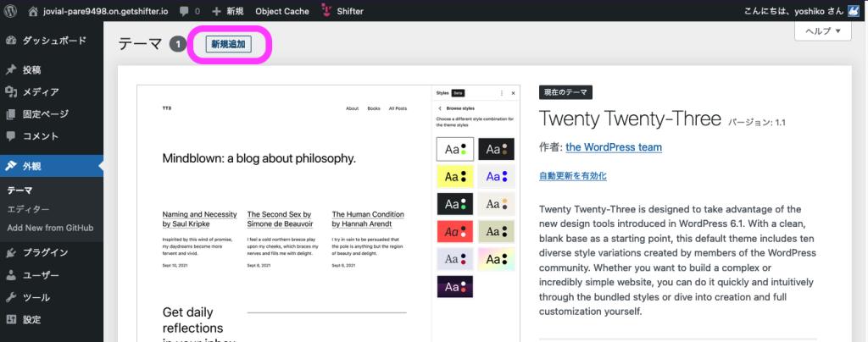Click 自動更新を有効化 link

[573, 176]
